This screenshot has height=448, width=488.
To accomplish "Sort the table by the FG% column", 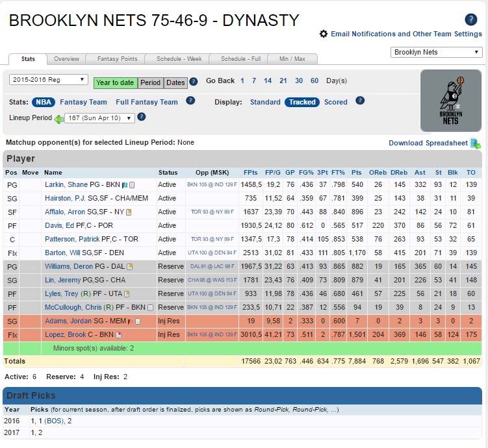I will pyautogui.click(x=307, y=173).
